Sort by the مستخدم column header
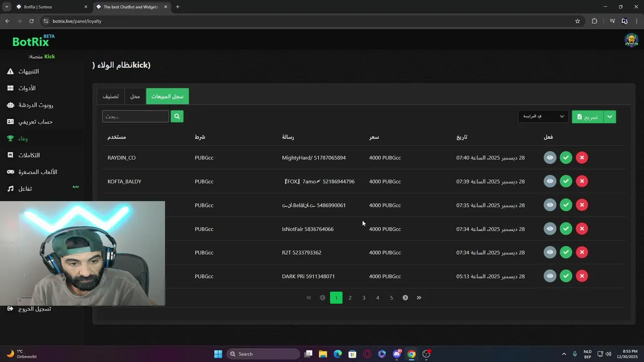Screen dimensions: 644x362 (x=117, y=137)
